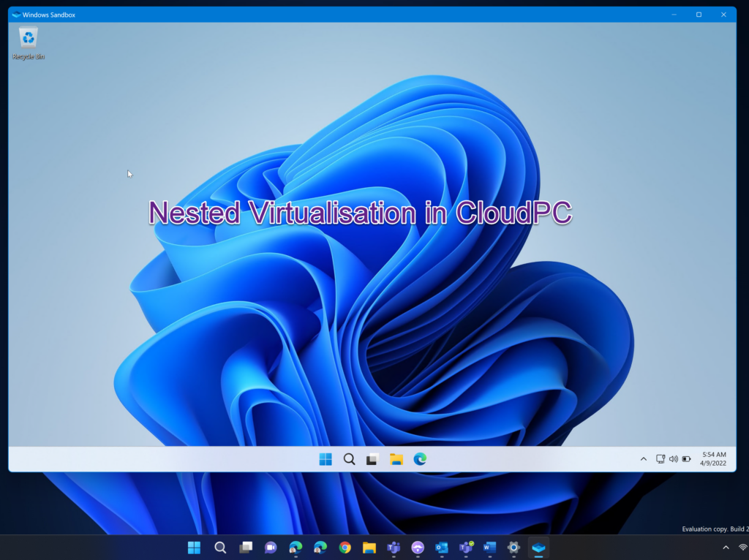Open the volume control in the sandbox tray

[673, 458]
